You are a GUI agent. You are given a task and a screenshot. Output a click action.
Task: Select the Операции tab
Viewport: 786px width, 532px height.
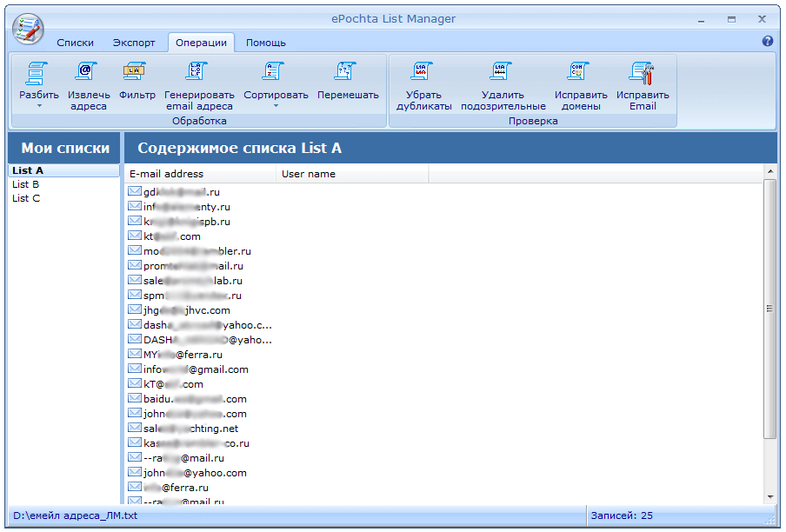201,43
